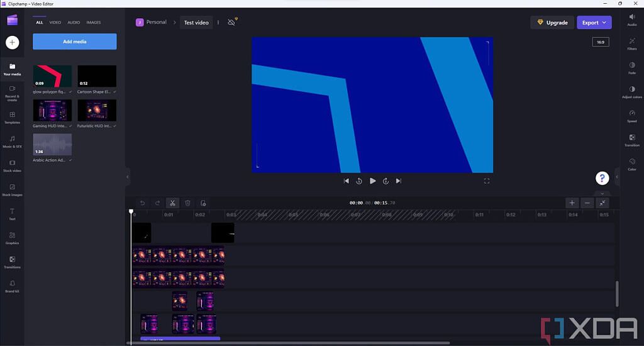This screenshot has height=346, width=644.
Task: Toggle the cloud sync status icon
Action: pos(231,22)
